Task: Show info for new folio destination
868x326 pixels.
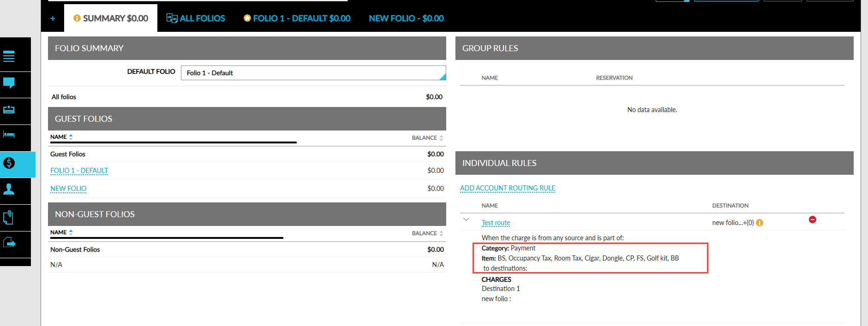Action: click(x=760, y=223)
